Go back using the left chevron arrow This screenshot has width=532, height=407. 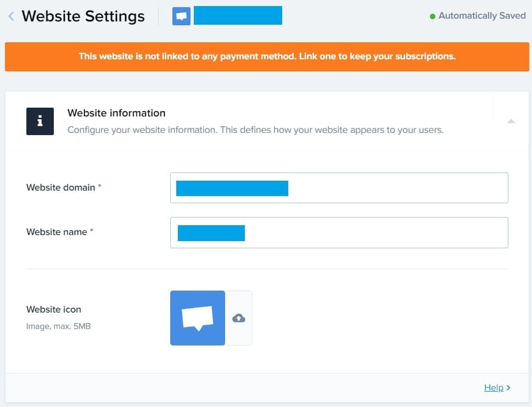[11, 16]
